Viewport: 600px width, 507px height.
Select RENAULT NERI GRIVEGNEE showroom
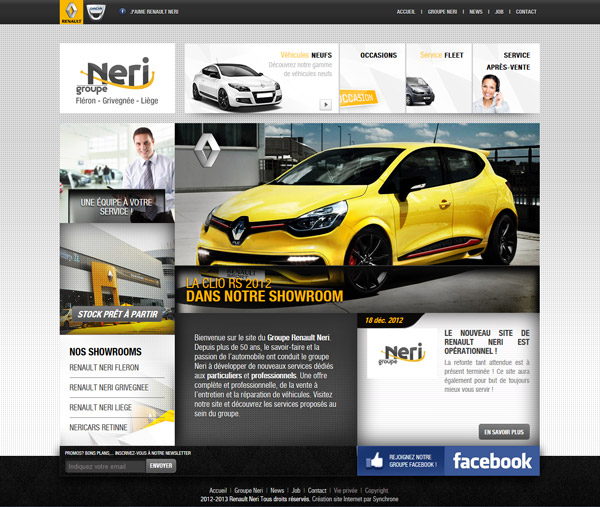109,388
